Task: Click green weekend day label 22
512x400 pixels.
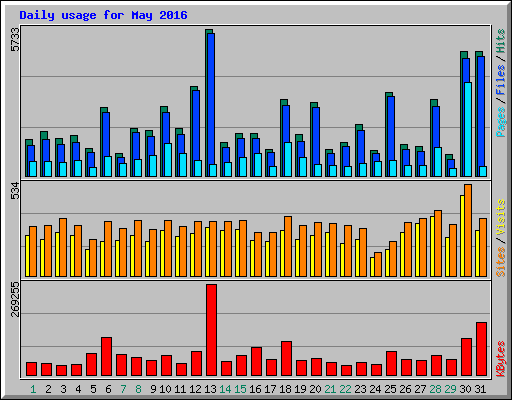Action: pos(345,389)
